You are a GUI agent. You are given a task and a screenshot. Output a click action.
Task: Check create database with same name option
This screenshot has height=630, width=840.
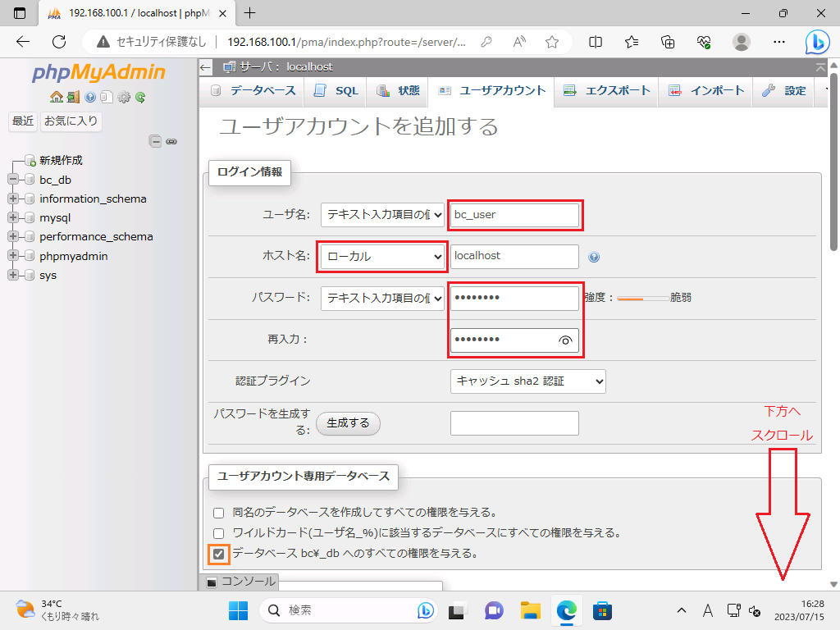pos(219,513)
